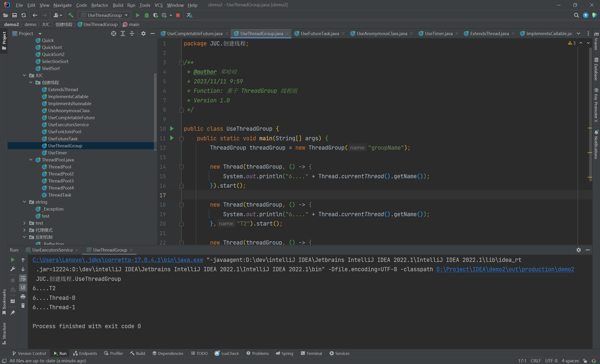
Task: Toggle Key Promoter X tool window
Action: click(596, 105)
